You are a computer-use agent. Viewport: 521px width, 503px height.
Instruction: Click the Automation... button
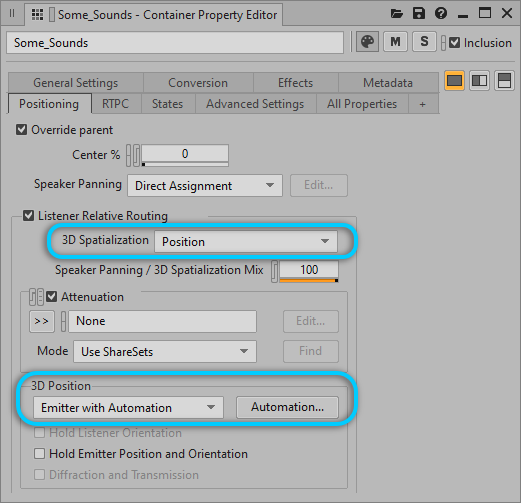click(x=287, y=407)
